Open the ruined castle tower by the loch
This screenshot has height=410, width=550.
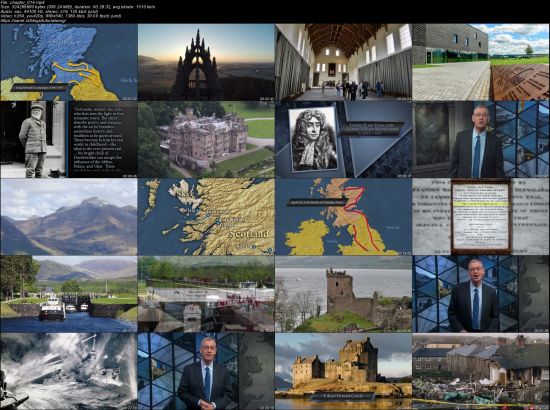(x=343, y=294)
